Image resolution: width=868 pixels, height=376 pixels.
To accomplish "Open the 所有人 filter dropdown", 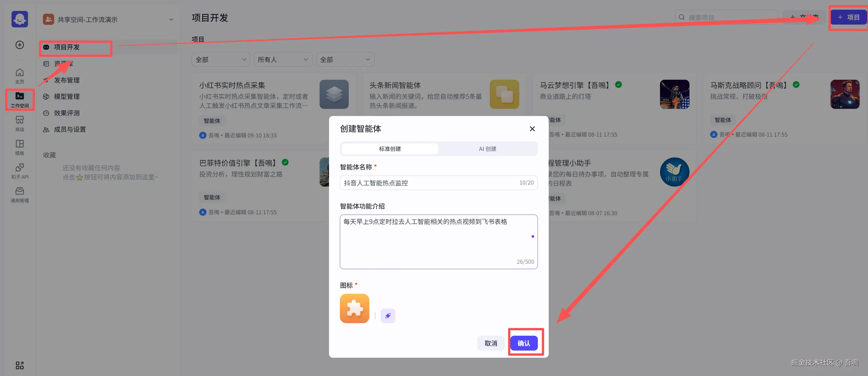I will (282, 60).
